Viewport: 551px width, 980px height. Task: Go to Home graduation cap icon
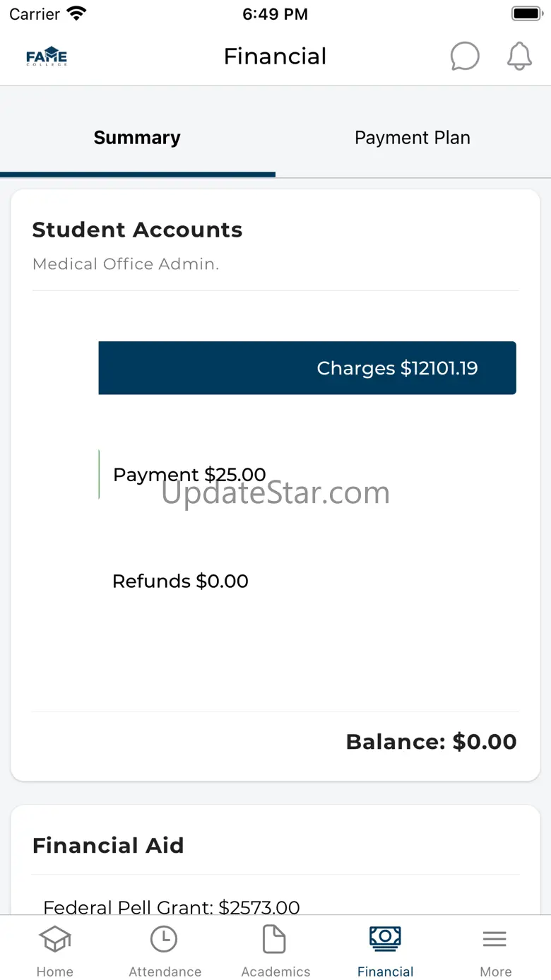coord(54,940)
